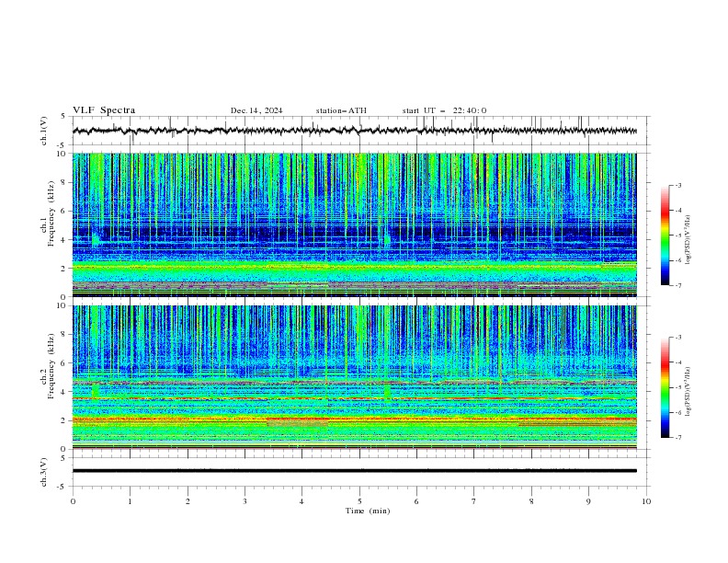Click the "10" tick label on the time axis

646,501
